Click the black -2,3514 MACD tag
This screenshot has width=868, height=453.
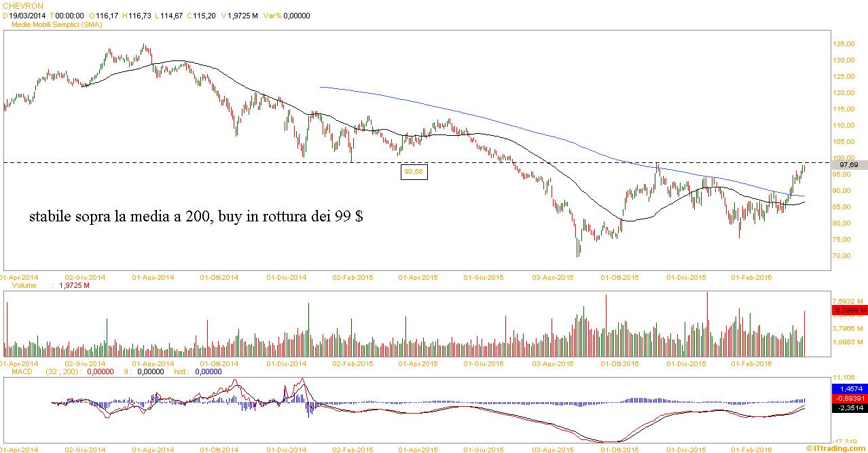[849, 407]
